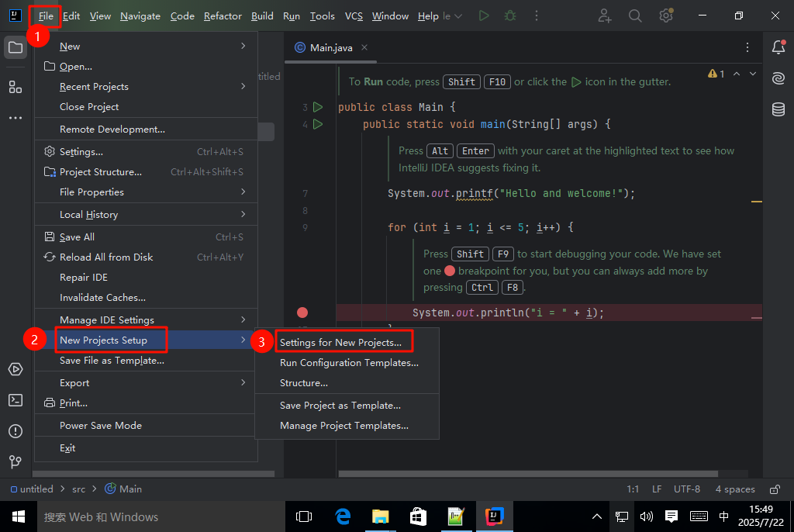Expand the Recent Projects submenu
Screen dimensions: 794x532
tap(146, 87)
